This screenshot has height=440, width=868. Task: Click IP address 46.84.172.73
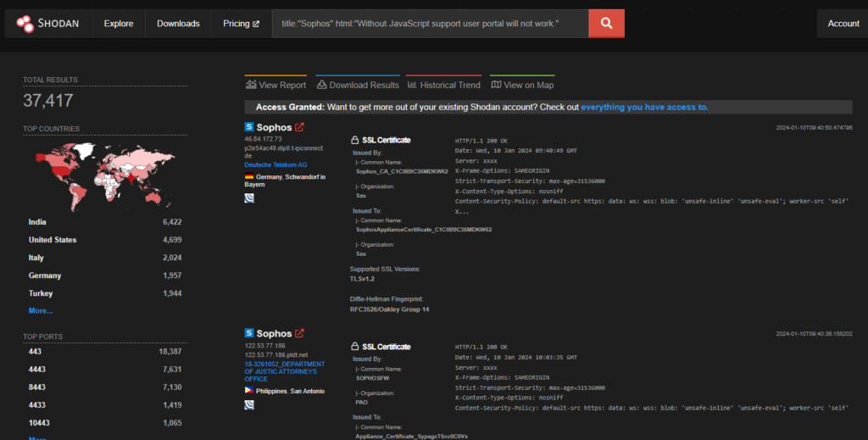263,139
